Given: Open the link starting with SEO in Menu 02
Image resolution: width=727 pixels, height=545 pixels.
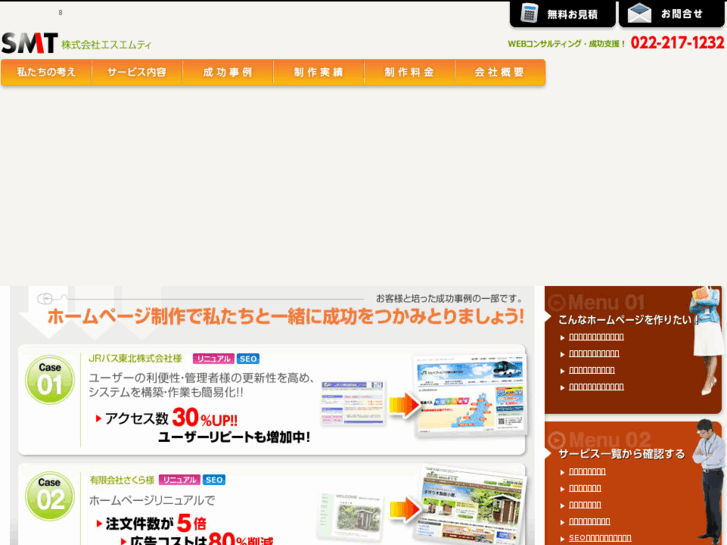Looking at the screenshot, I should (600, 538).
